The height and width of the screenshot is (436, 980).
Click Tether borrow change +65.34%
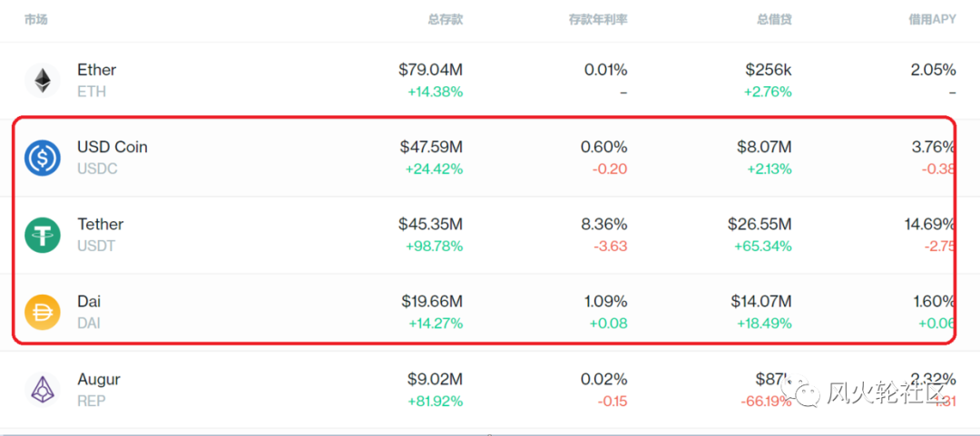[764, 247]
